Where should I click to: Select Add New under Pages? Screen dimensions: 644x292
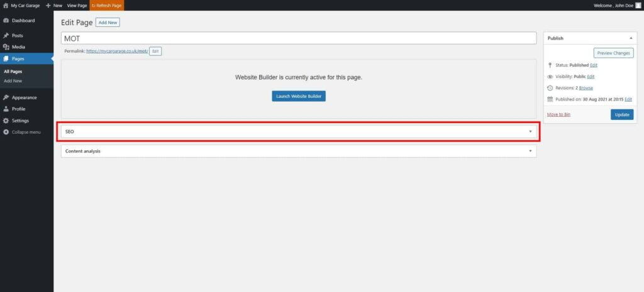coord(13,81)
